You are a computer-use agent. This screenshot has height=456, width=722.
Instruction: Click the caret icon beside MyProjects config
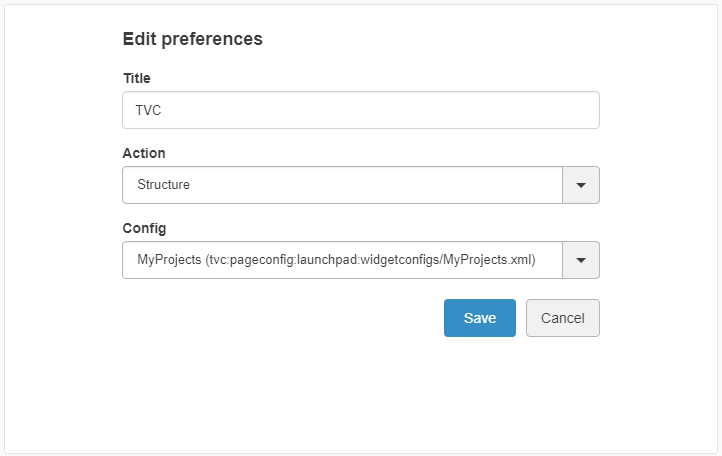point(581,260)
